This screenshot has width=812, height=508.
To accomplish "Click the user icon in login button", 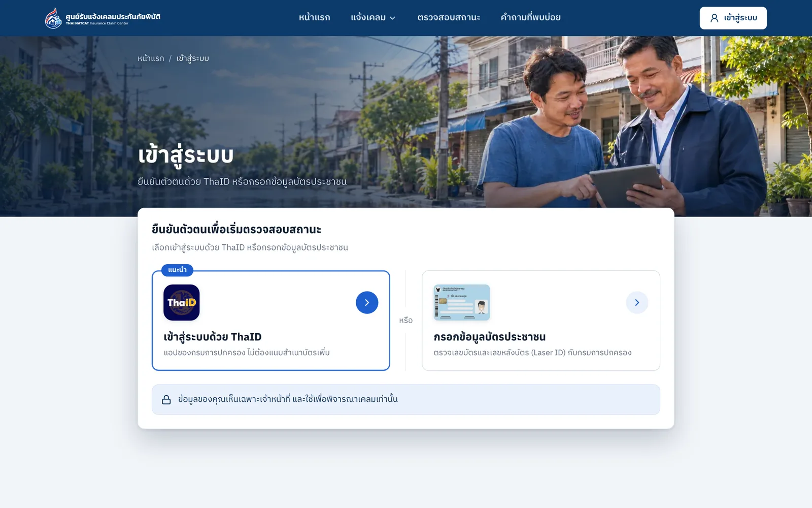I will (x=714, y=18).
